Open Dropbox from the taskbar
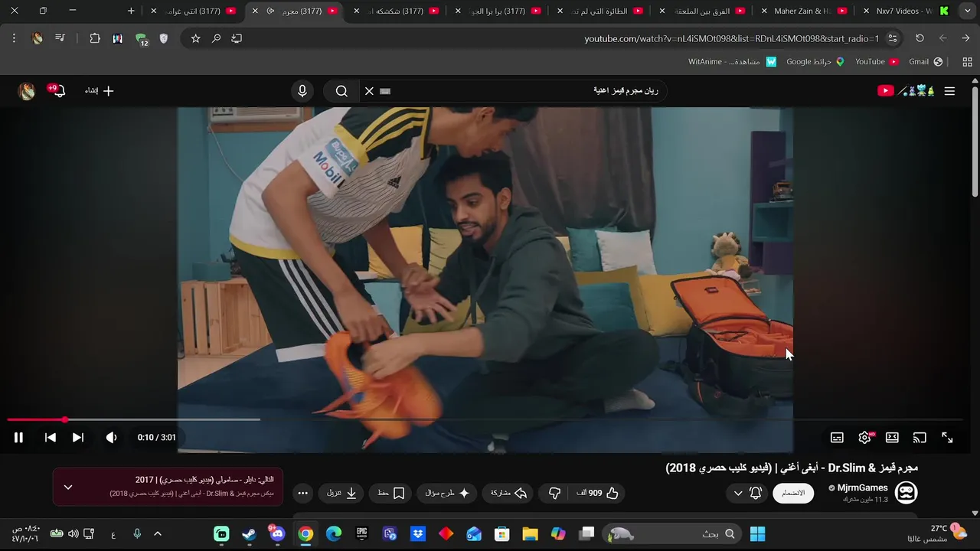 pos(418,534)
